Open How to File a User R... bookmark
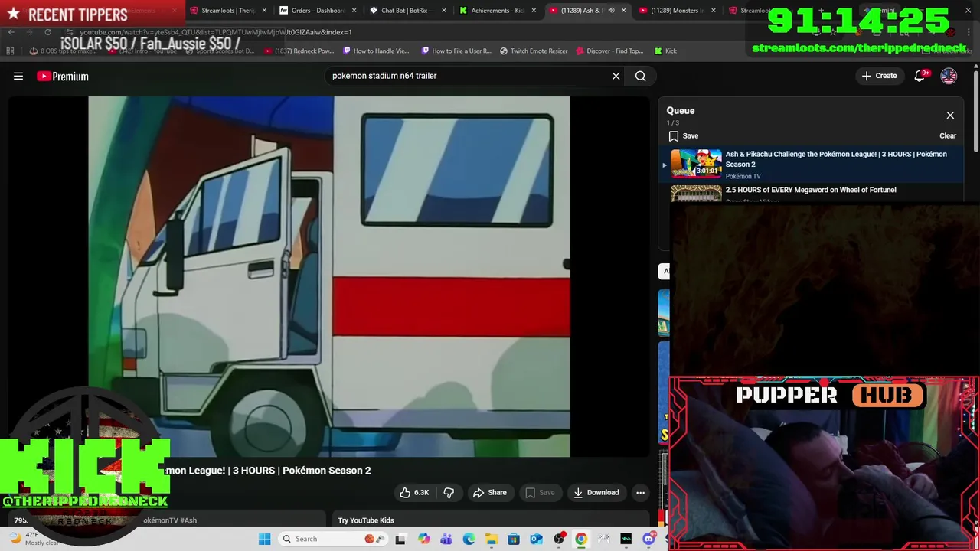The height and width of the screenshot is (551, 980). point(456,51)
